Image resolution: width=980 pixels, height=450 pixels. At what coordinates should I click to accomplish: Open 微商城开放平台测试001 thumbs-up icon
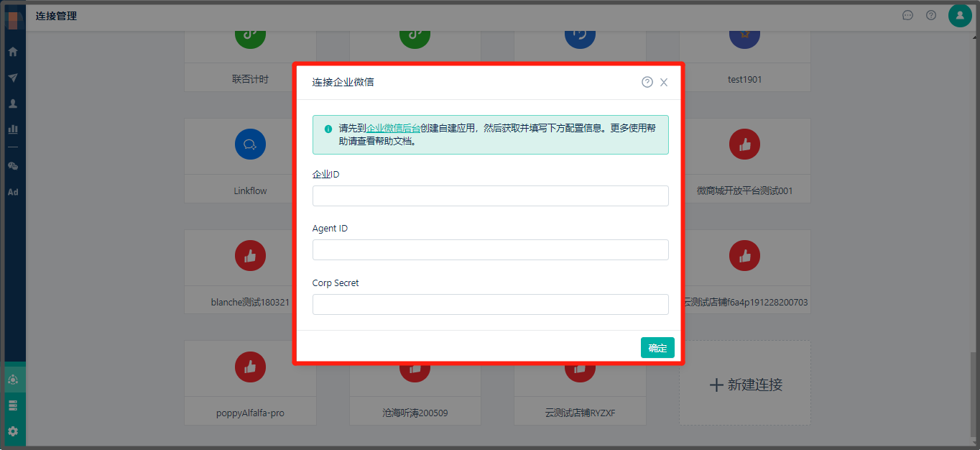click(744, 144)
